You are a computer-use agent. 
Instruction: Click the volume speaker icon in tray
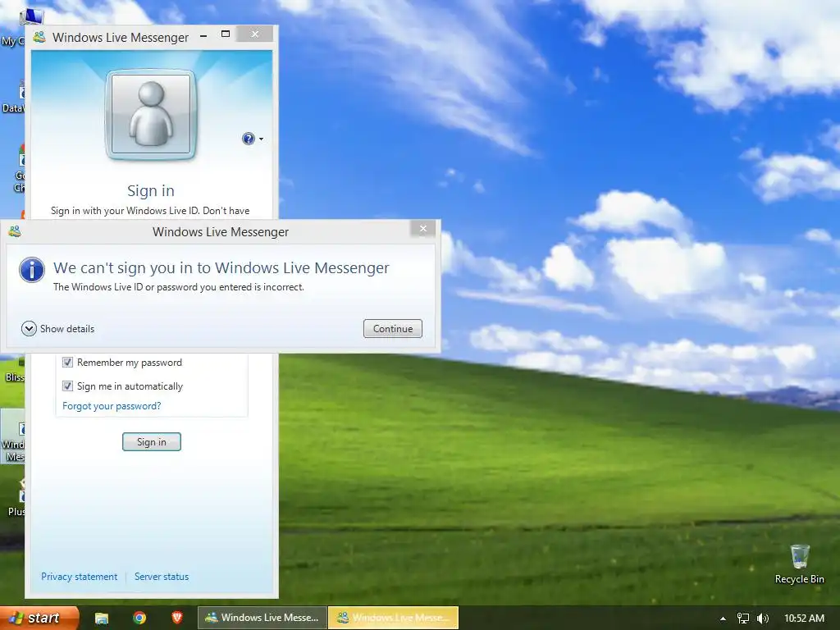coord(763,619)
